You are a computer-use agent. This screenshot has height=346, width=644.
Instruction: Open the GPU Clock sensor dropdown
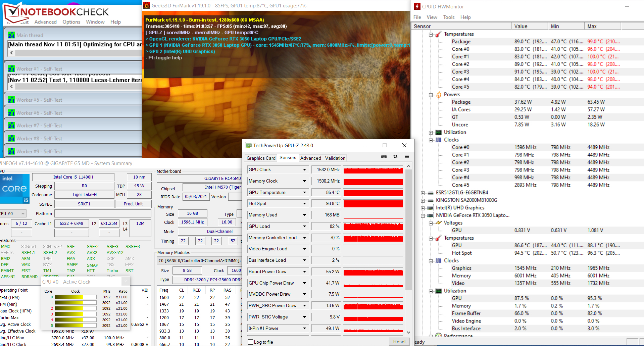tap(304, 170)
